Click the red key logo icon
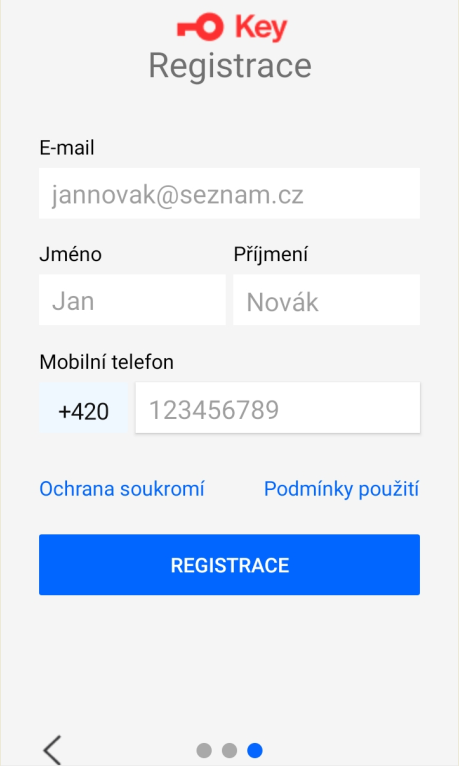The height and width of the screenshot is (766, 459). pyautogui.click(x=200, y=27)
